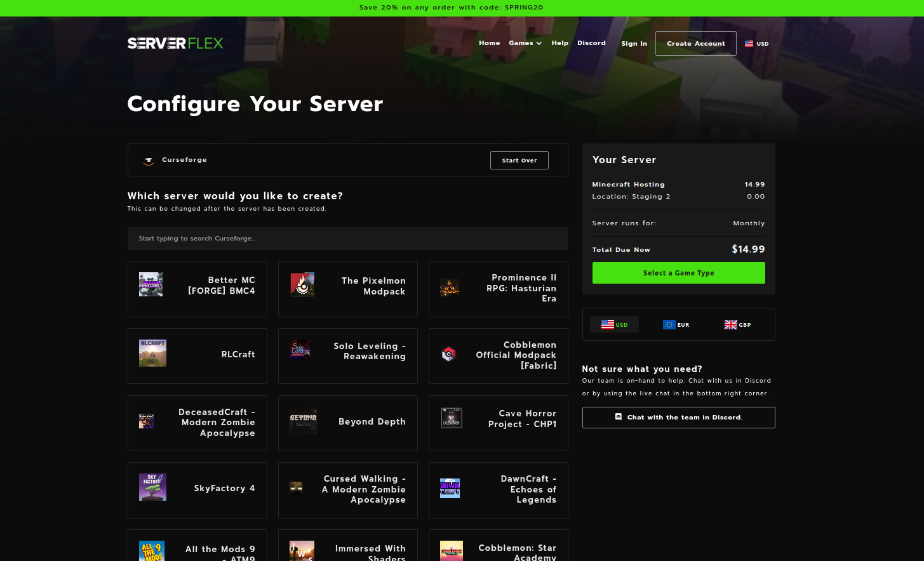Select the All the Mods 9 title

tap(220, 553)
